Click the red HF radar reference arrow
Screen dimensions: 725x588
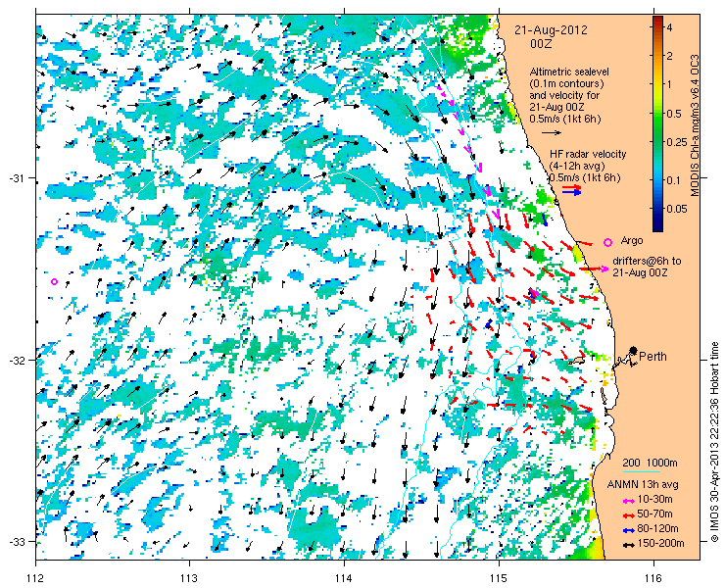(x=571, y=187)
